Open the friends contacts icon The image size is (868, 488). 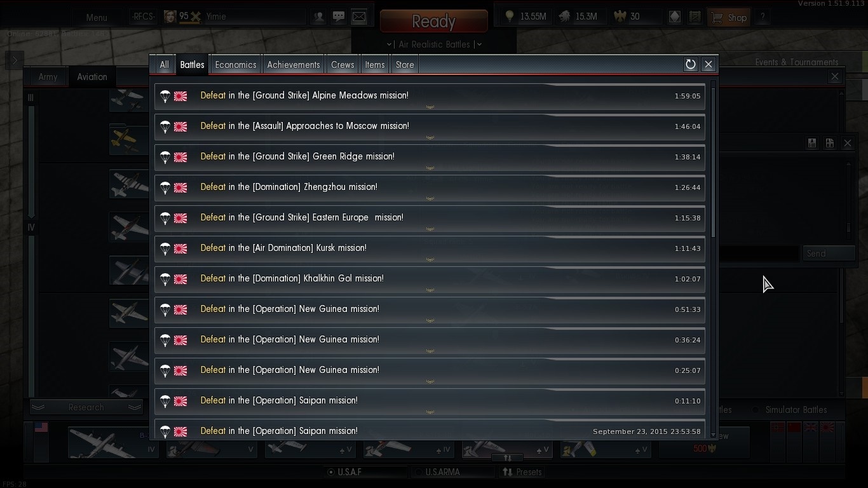tap(319, 17)
